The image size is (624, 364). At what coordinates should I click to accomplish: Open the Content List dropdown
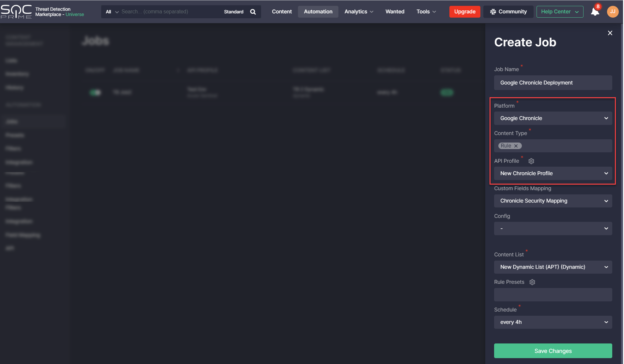click(x=553, y=267)
